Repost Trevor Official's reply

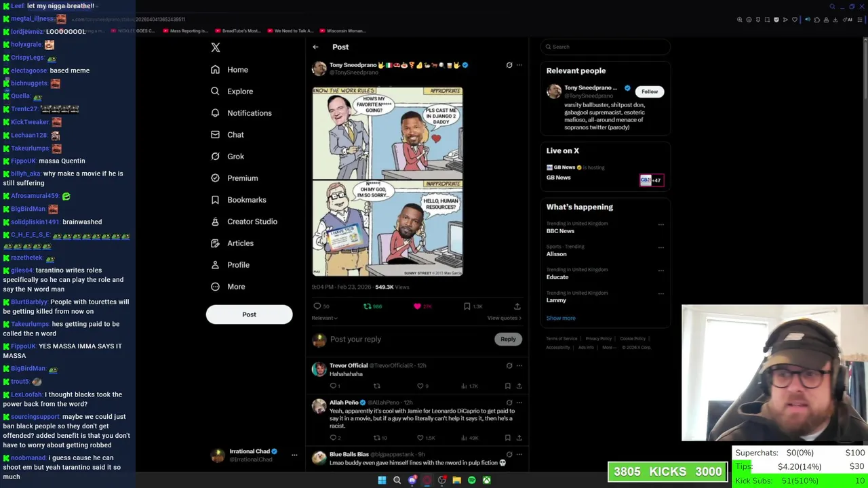point(377,386)
